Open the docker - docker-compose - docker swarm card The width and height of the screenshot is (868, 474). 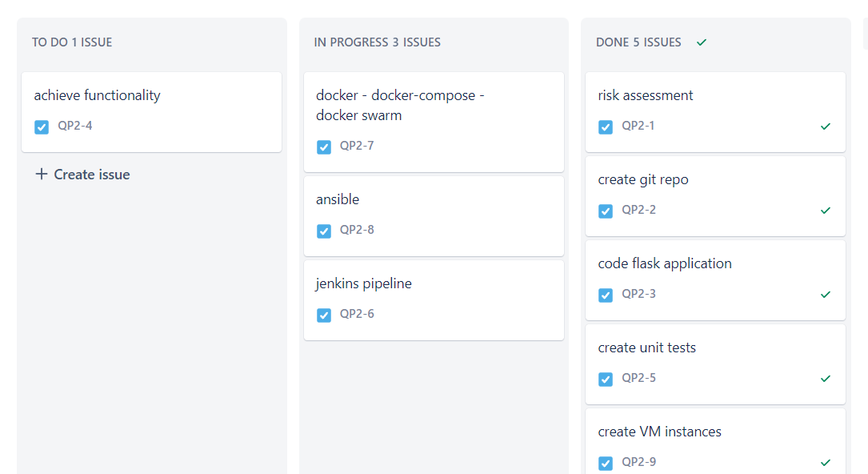pyautogui.click(x=400, y=104)
